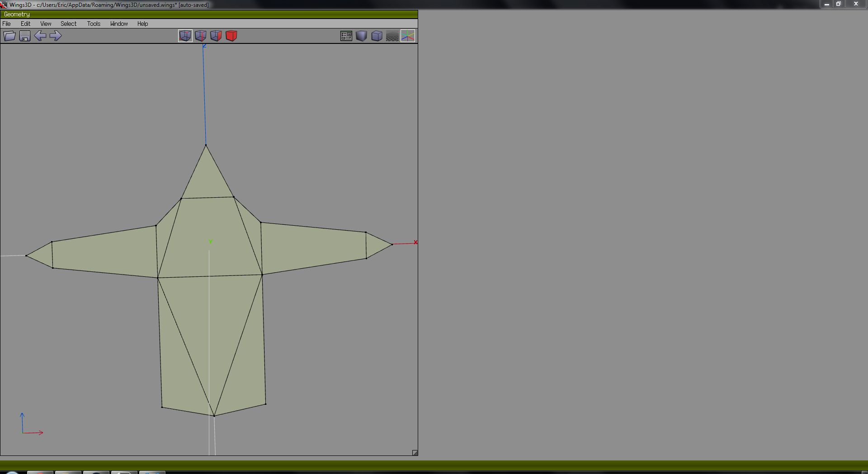The width and height of the screenshot is (868, 474).
Task: Save the model with the floppy icon
Action: pos(25,36)
